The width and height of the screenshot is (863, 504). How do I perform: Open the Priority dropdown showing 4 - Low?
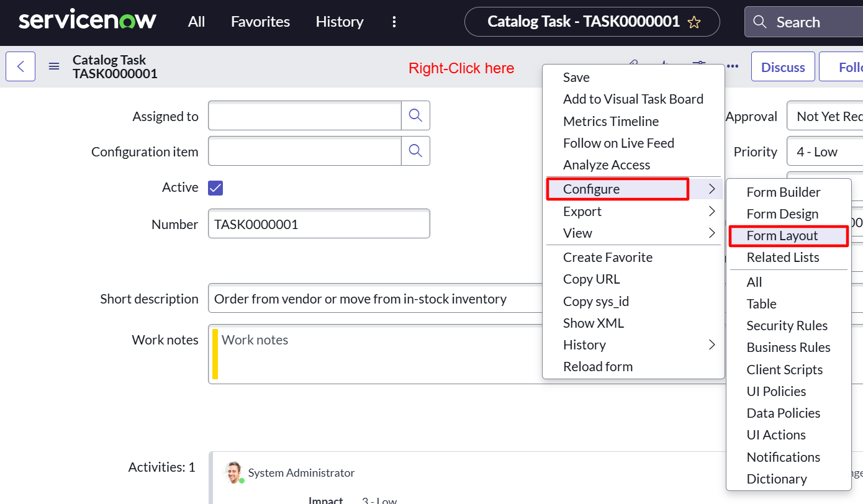825,151
